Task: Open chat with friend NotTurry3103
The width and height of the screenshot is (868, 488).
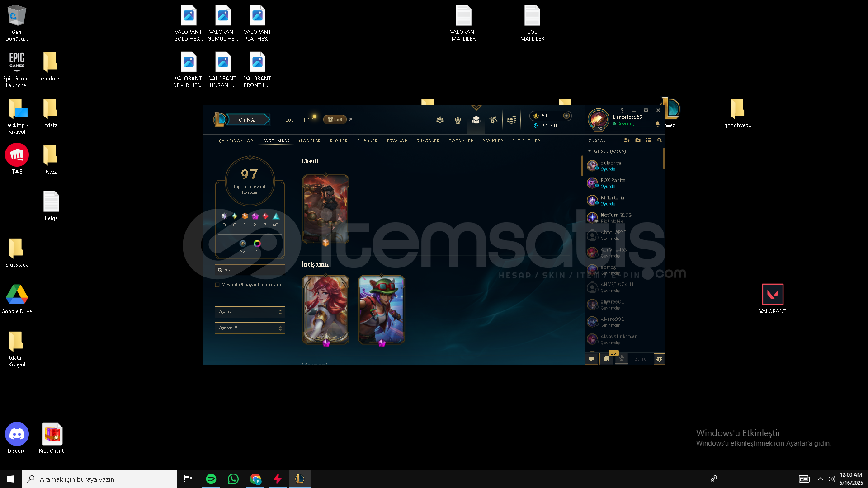Action: pyautogui.click(x=624, y=218)
